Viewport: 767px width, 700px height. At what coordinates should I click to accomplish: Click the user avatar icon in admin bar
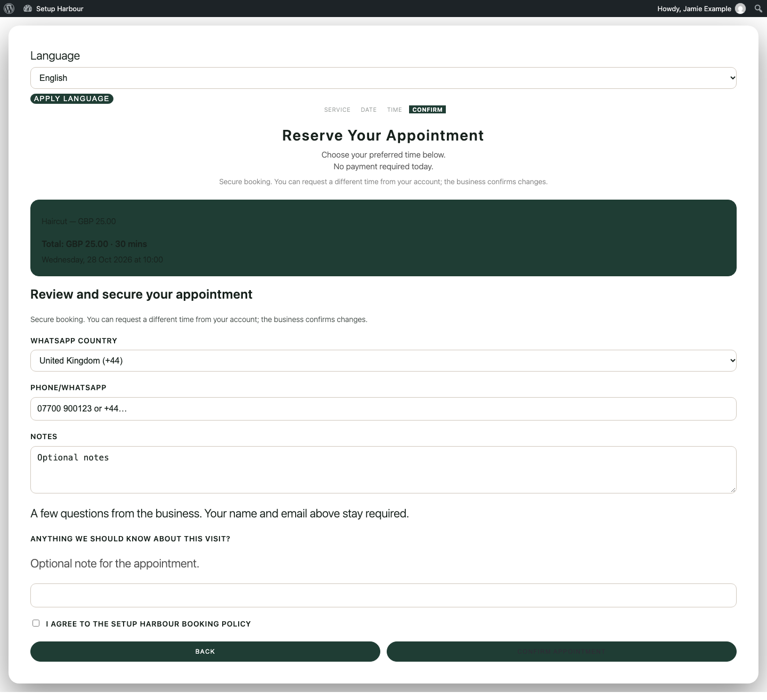740,9
